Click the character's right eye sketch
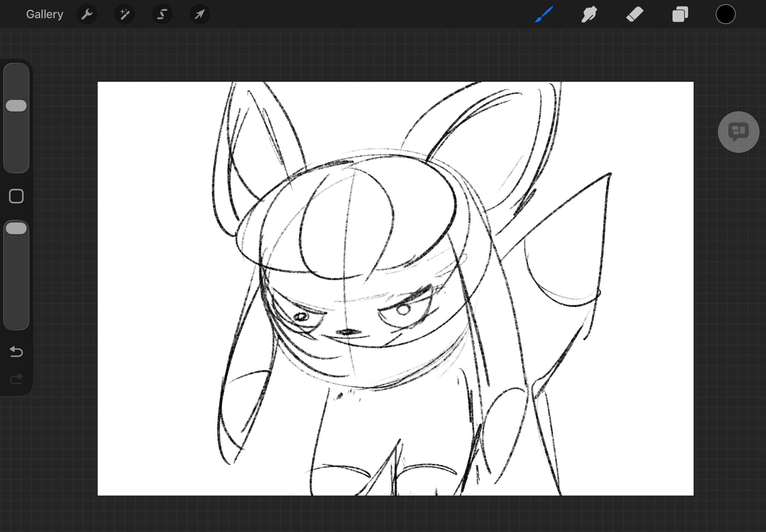The image size is (766, 532). tap(403, 311)
